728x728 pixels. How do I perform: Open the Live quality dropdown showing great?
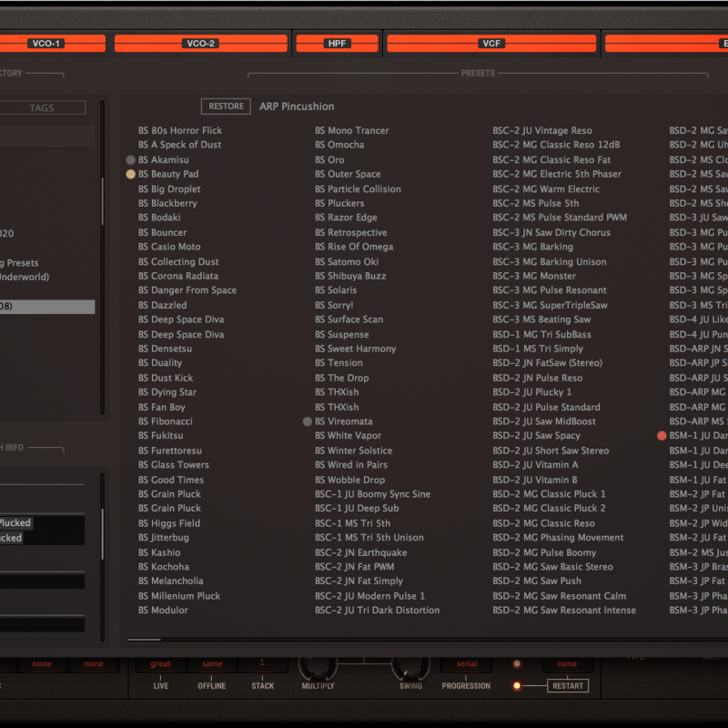(160, 664)
